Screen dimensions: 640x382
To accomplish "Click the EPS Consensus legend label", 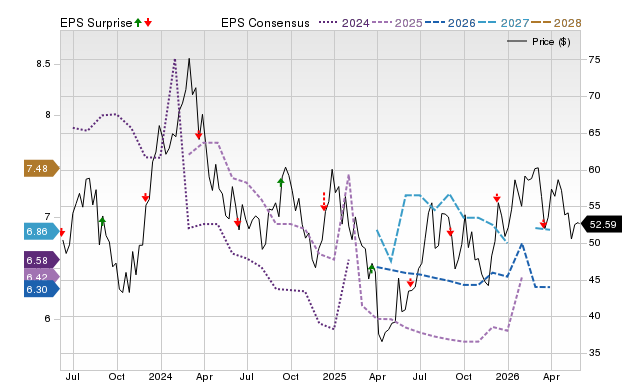I will click(x=265, y=23).
